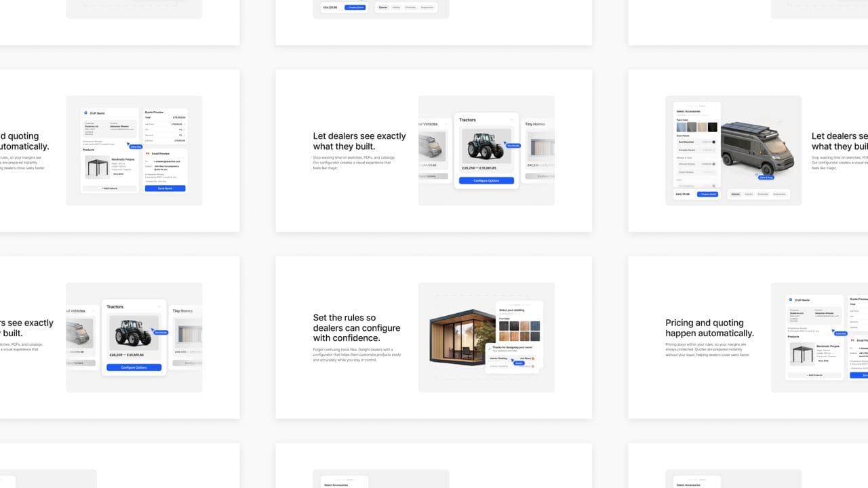
Task: Switch to the Interior tab below the van
Action: pos(749,195)
